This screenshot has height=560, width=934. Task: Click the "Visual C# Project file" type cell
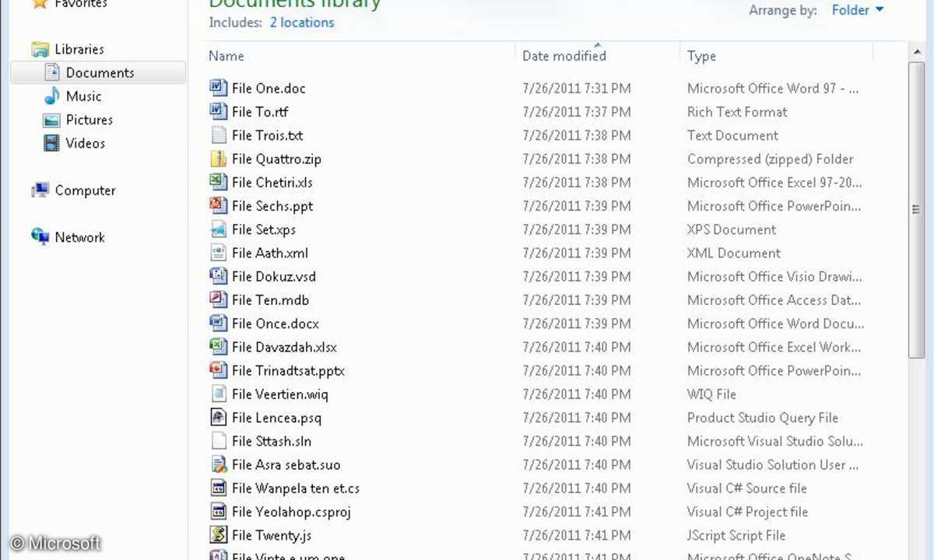(748, 512)
